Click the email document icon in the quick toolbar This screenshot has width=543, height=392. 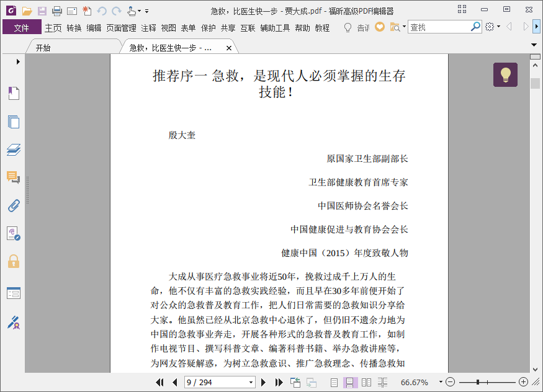72,11
